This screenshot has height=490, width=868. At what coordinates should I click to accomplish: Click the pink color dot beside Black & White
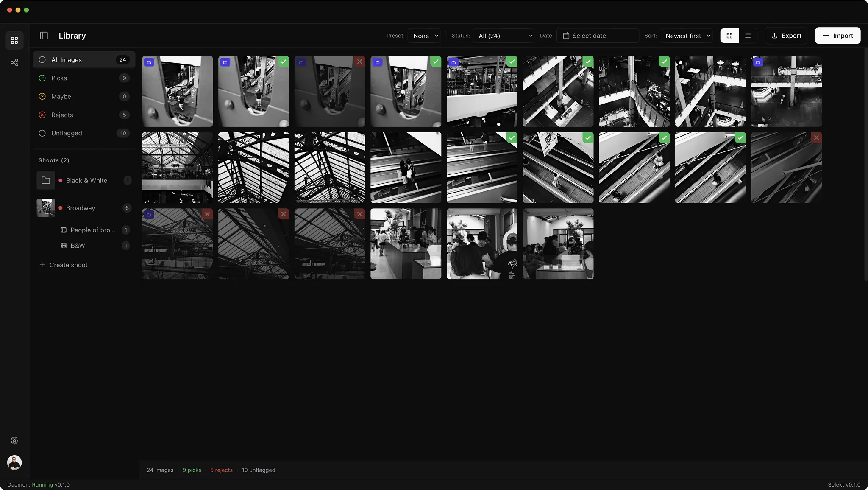61,180
